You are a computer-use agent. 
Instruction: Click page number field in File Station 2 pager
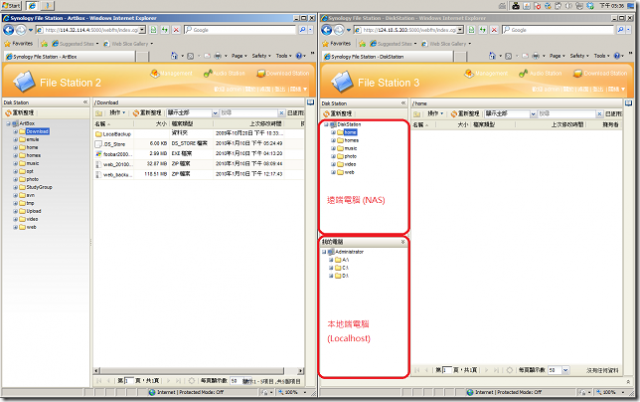point(129,381)
